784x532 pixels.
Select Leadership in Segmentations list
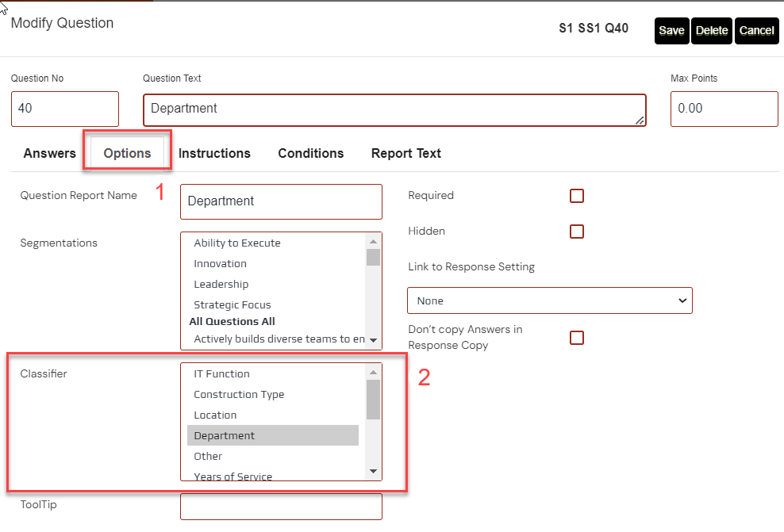click(x=221, y=284)
